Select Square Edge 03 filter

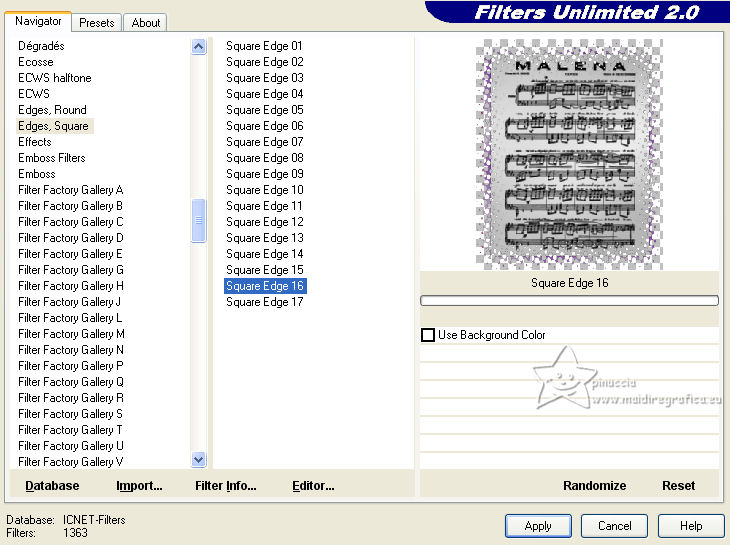[x=264, y=78]
